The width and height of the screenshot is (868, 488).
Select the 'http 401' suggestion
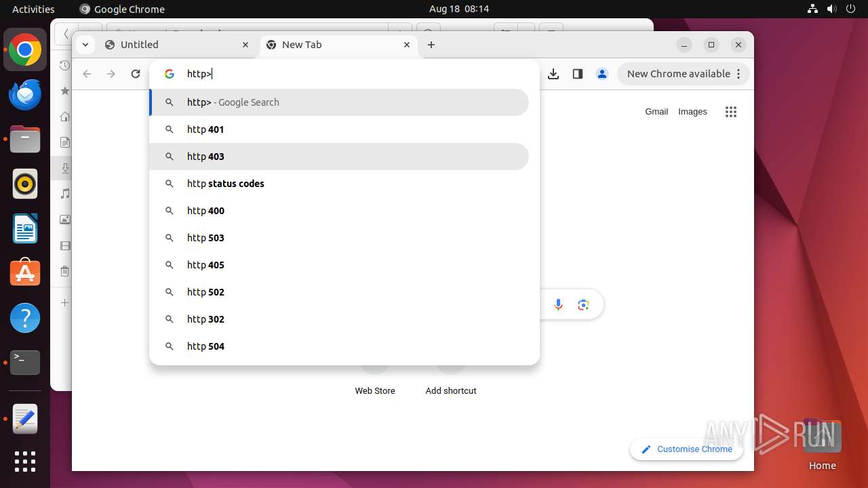click(x=339, y=129)
